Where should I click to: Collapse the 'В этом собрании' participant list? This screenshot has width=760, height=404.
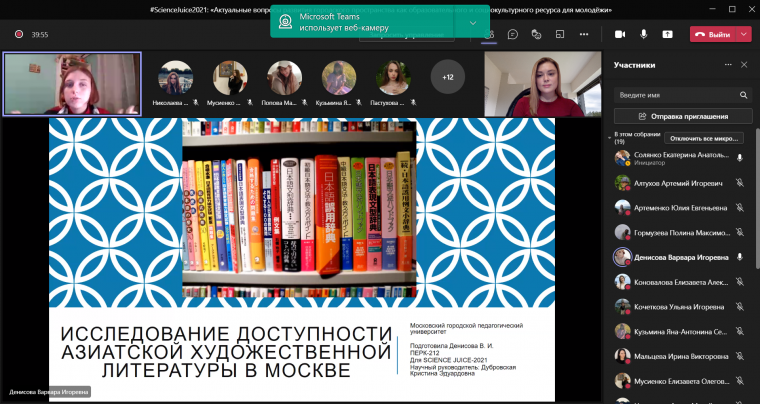click(x=611, y=138)
